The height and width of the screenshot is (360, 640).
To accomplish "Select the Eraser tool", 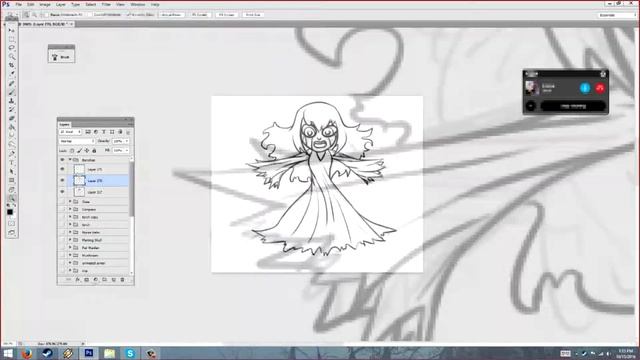I will point(11,118).
